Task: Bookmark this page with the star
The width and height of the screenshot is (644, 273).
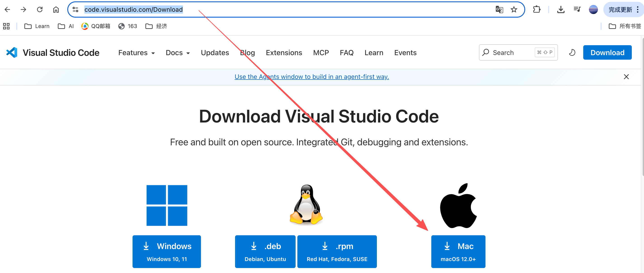Action: tap(514, 9)
